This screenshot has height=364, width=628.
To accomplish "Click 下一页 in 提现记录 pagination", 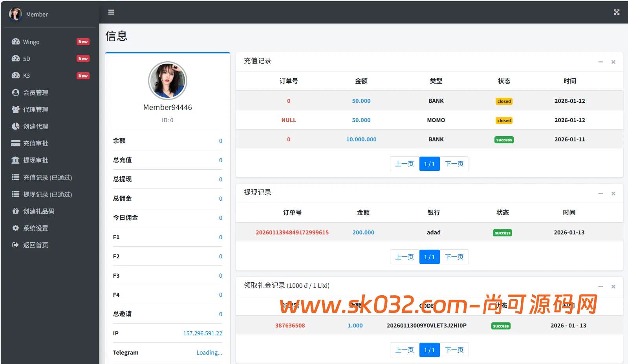I will coord(454,257).
